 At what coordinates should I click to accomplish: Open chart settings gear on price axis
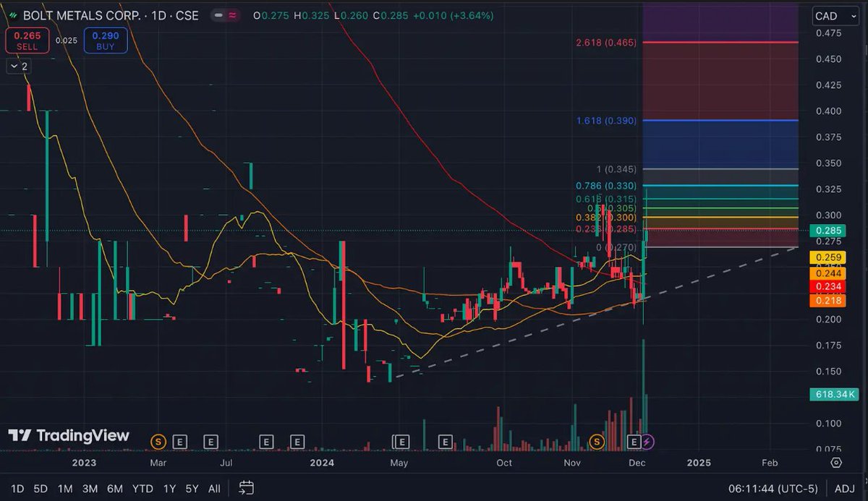pos(836,463)
